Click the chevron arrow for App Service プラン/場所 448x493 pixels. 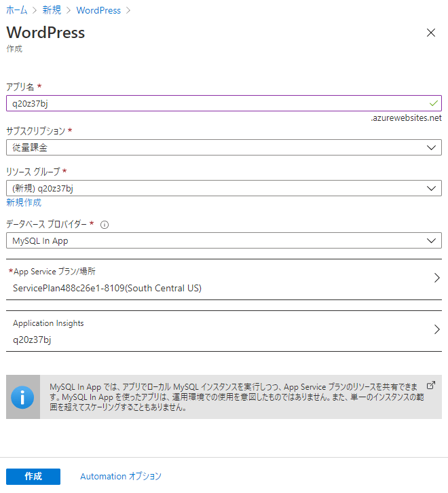[436, 278]
